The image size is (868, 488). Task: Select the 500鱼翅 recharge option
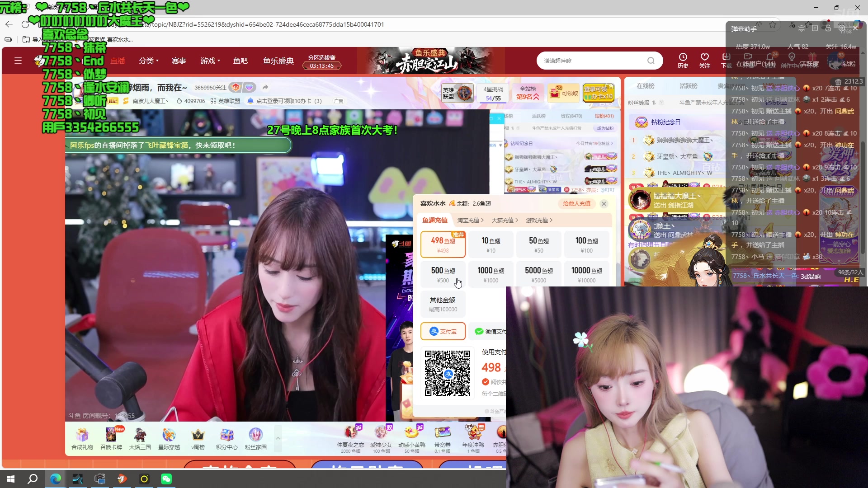coord(443,274)
